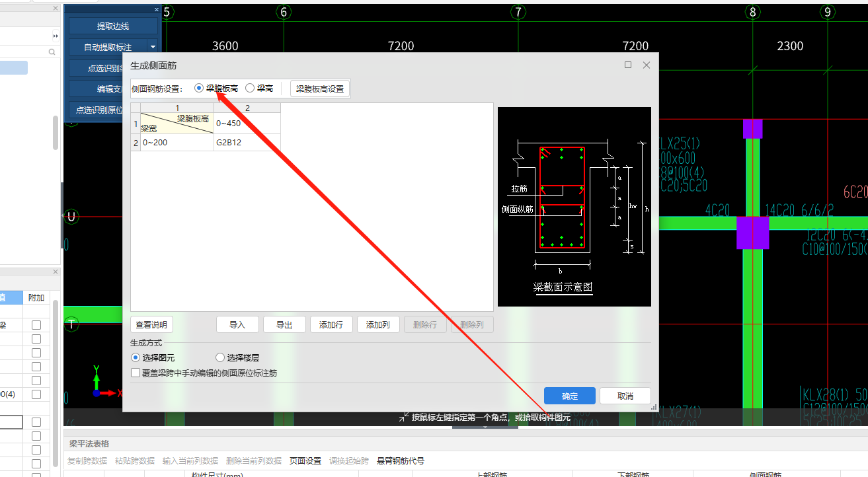Viewport: 868px width, 477px height.
Task: Click the 悬臂钢筋代号 menu item
Action: [401, 460]
